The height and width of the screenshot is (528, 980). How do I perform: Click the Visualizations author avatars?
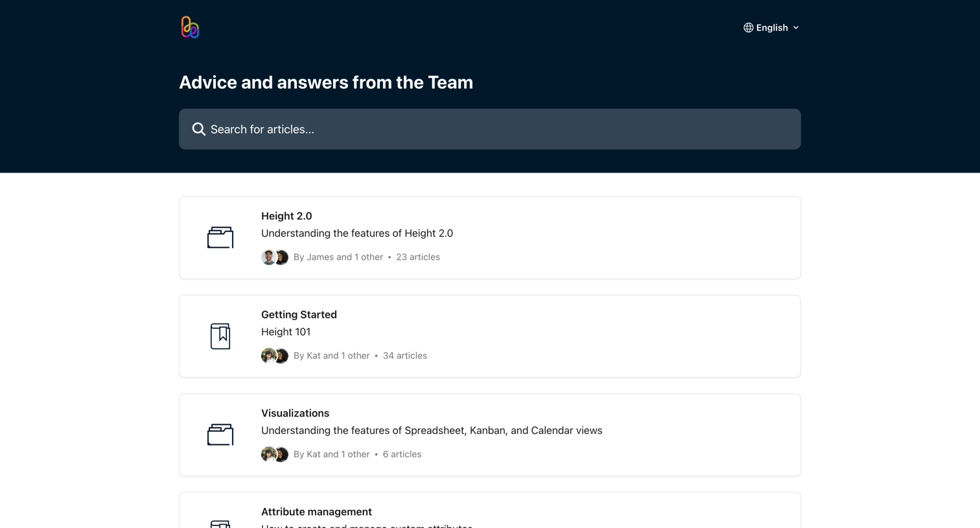click(275, 454)
